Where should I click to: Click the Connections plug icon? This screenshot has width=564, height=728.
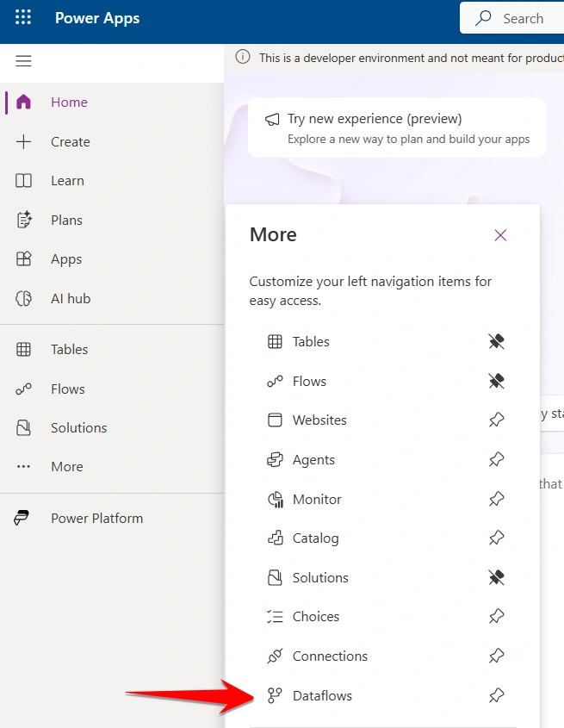[275, 656]
